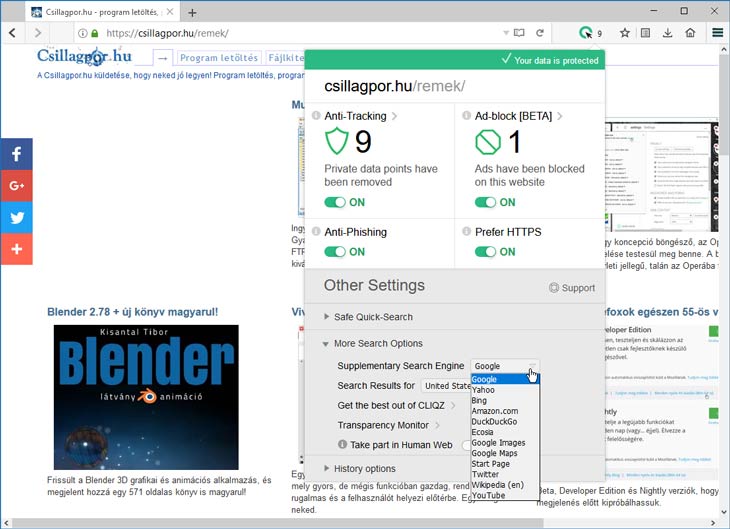The height and width of the screenshot is (529, 730).
Task: Open Transparency Monitor link
Action: tap(388, 425)
